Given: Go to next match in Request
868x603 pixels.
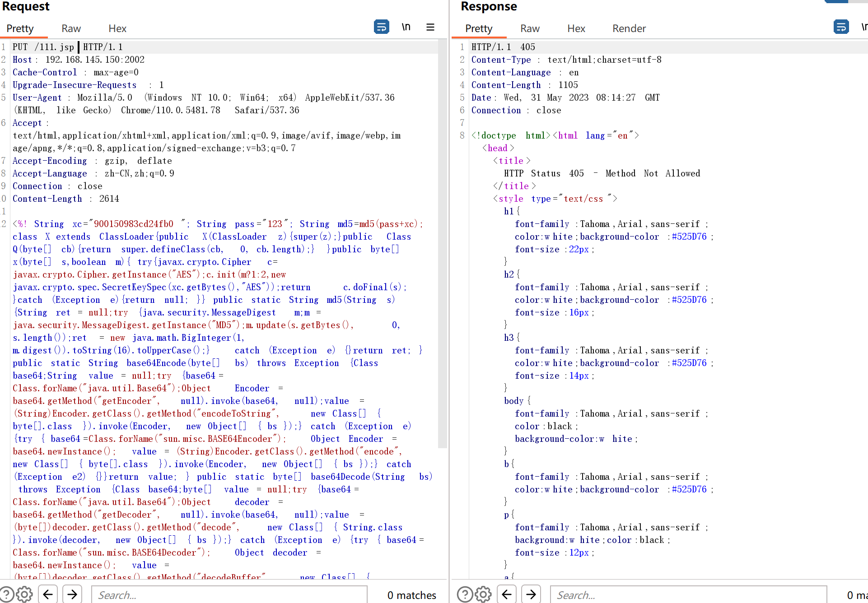Looking at the screenshot, I should point(72,594).
